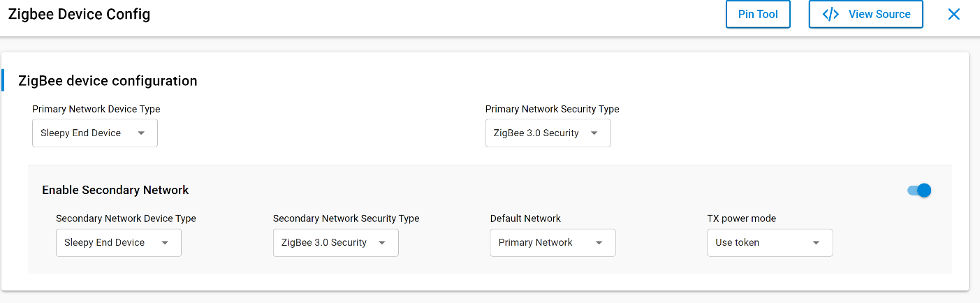
Task: Click caret arrow in Secondary Network Security Type
Action: (382, 243)
